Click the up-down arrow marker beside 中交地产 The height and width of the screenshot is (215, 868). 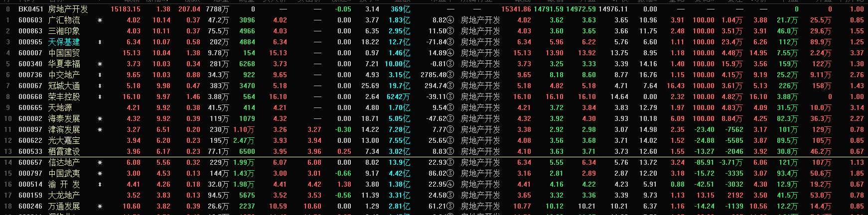pos(100,75)
